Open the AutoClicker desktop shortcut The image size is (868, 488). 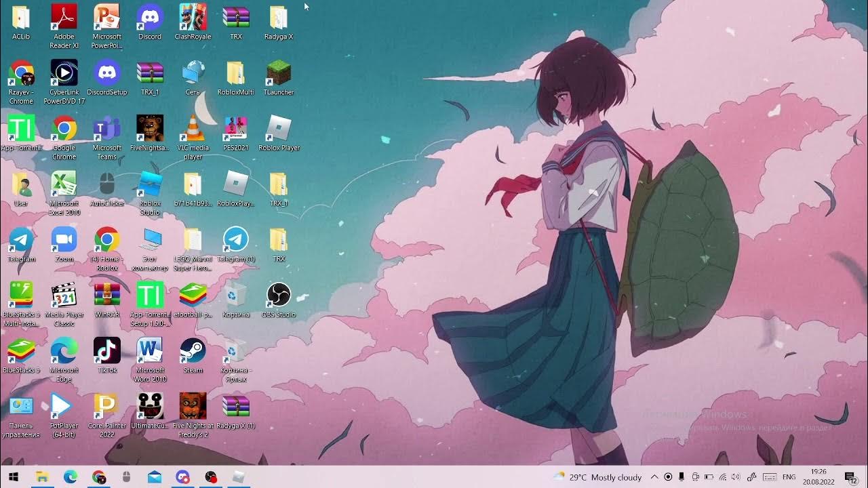click(107, 189)
